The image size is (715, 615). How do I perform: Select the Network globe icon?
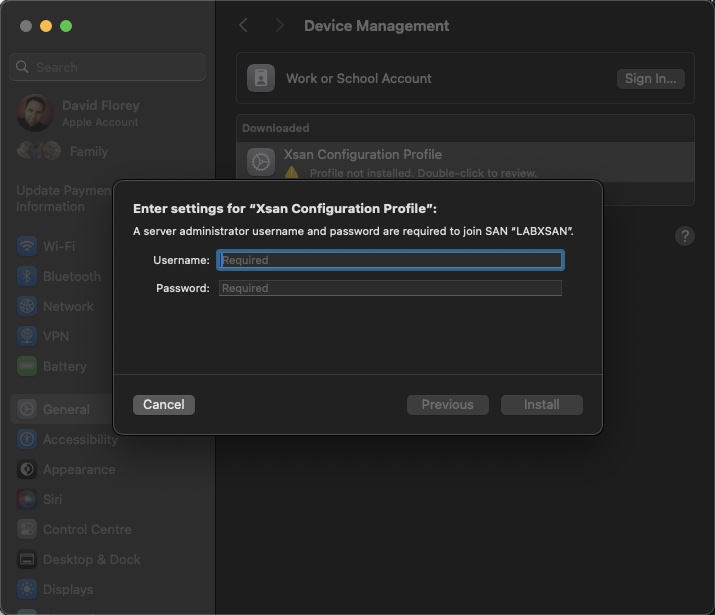27,306
